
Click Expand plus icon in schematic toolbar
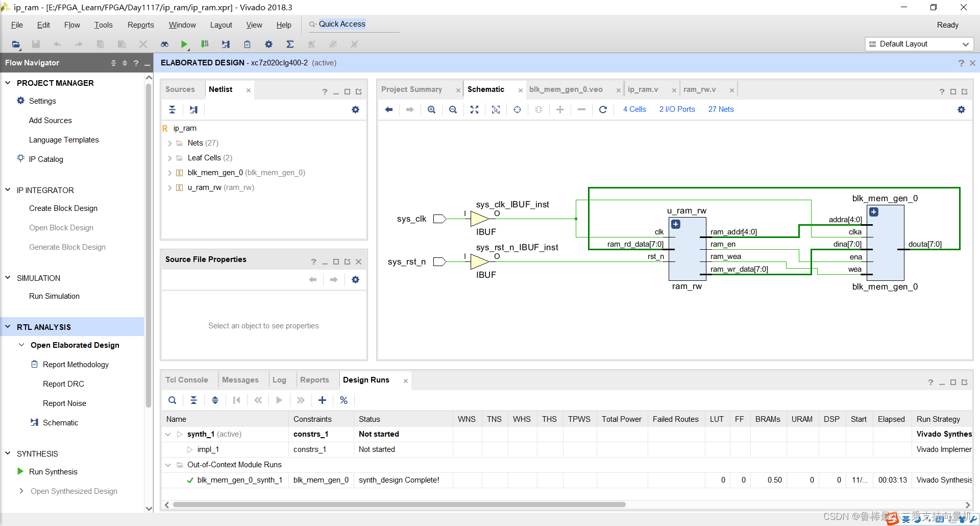[x=560, y=109]
